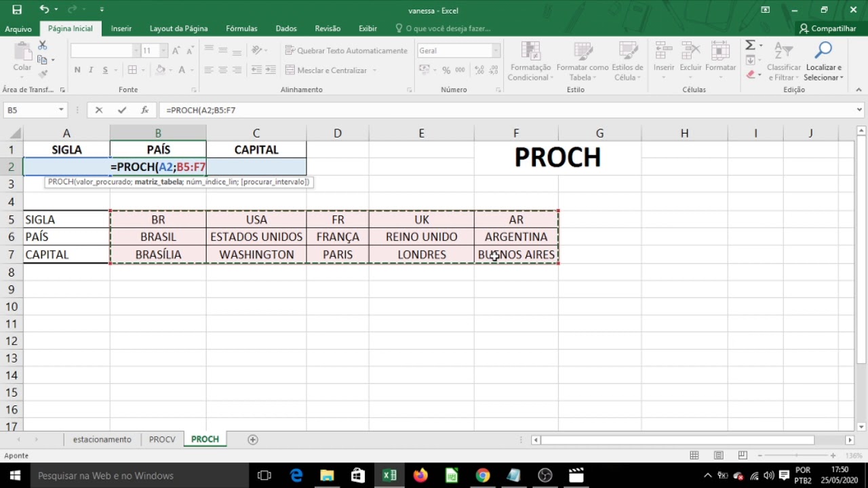Click the Undo arrow

tap(44, 9)
